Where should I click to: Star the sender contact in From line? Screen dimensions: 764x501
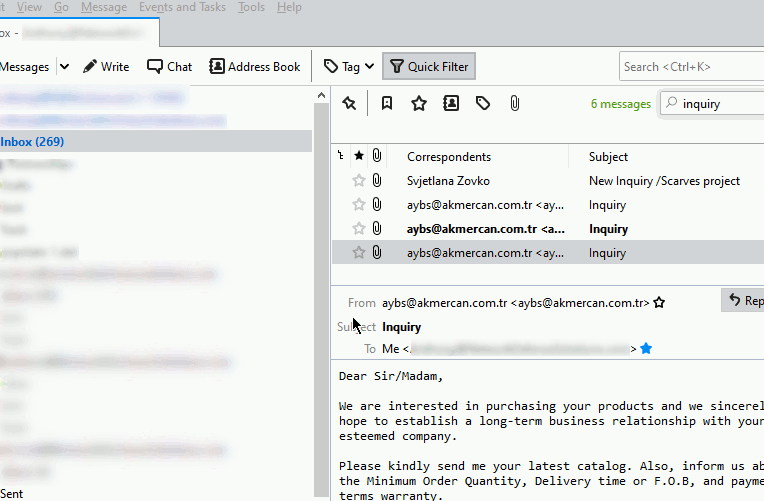(659, 303)
